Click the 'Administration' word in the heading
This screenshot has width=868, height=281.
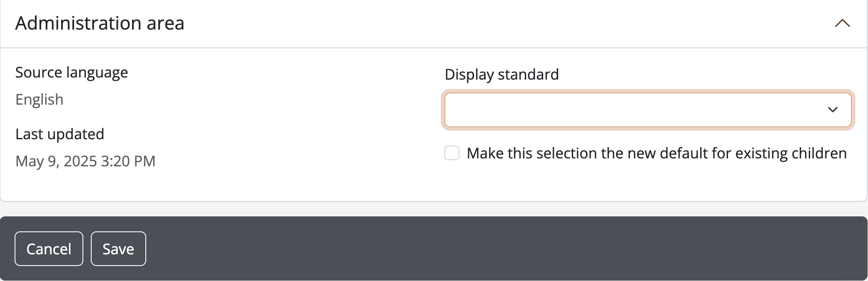tap(78, 23)
